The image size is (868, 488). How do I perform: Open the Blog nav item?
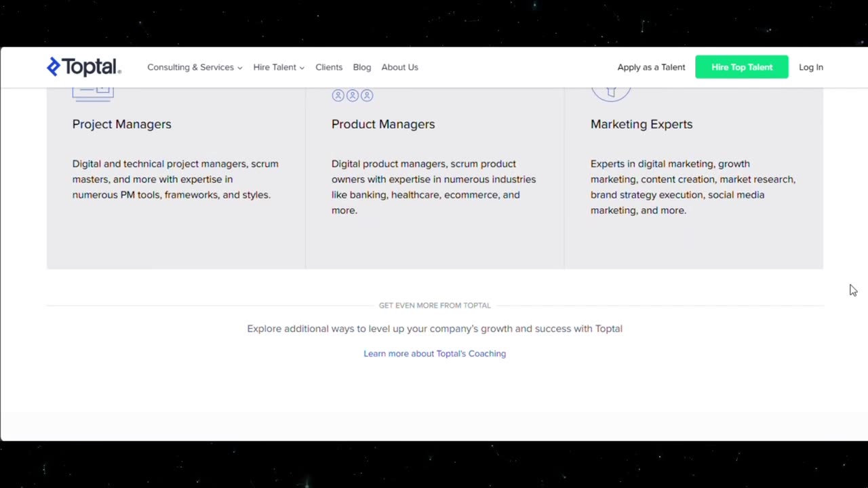pos(361,67)
